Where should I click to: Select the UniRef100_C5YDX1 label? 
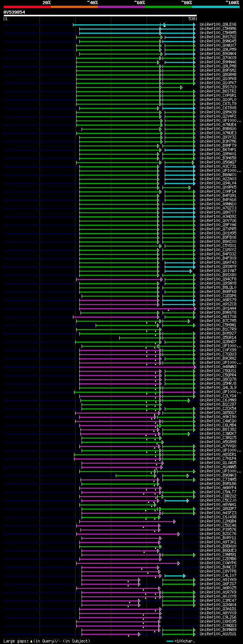click(218, 246)
